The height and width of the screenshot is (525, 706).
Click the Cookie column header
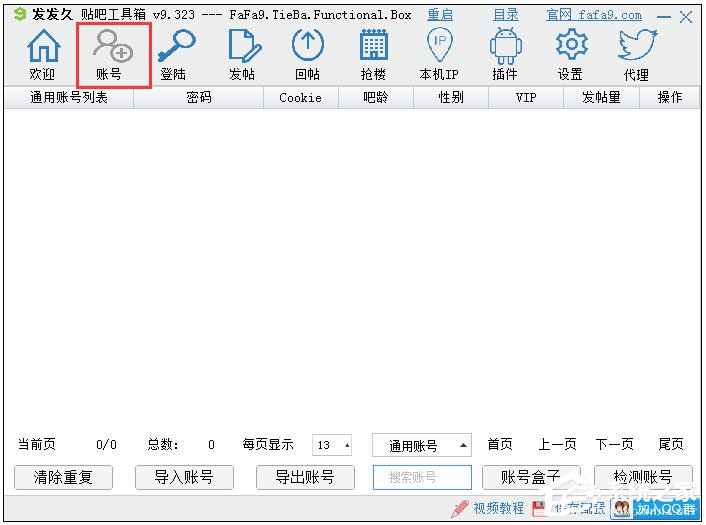[301, 97]
